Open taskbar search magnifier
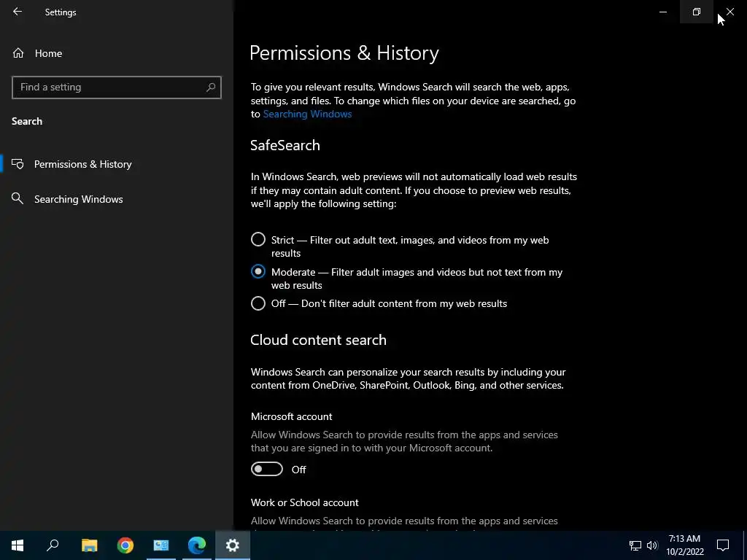The image size is (747, 560). pyautogui.click(x=53, y=545)
